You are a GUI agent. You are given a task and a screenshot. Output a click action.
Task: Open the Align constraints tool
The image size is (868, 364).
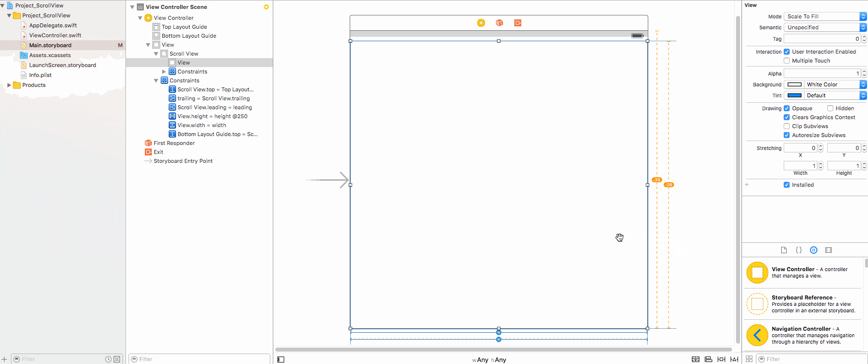pyautogui.click(x=708, y=359)
